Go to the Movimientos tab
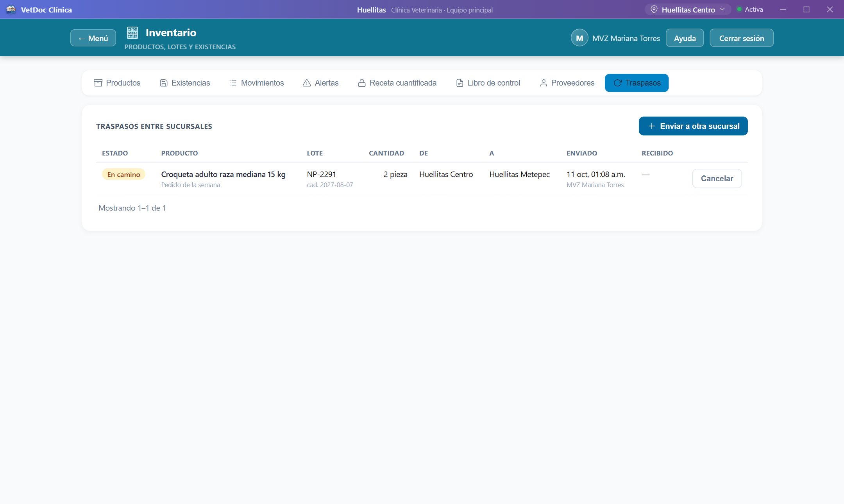This screenshot has height=504, width=844. click(x=256, y=83)
